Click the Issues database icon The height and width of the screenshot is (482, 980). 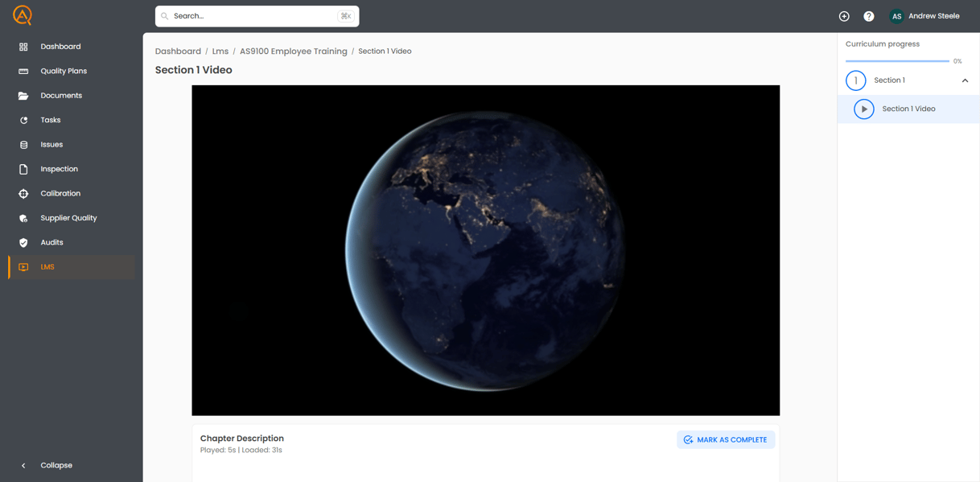pyautogui.click(x=23, y=145)
